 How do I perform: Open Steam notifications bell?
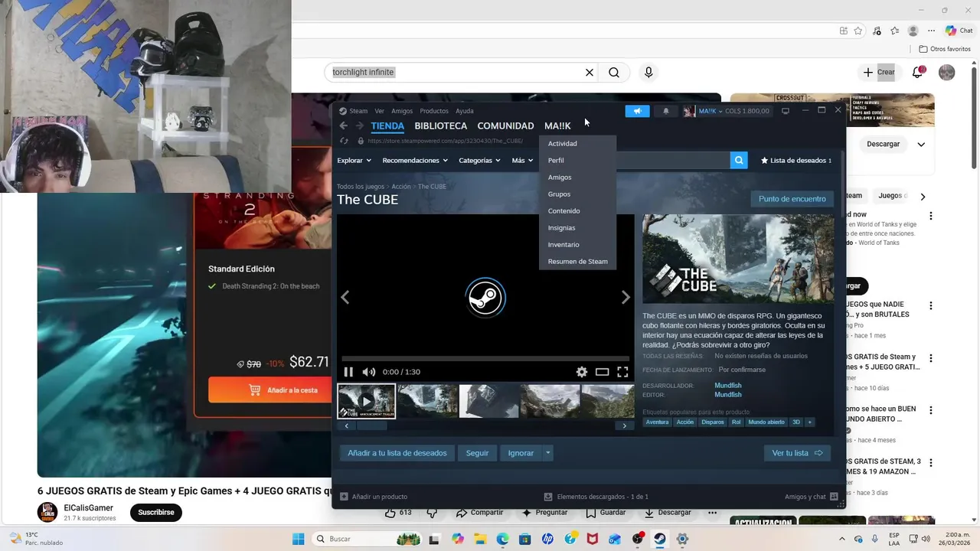point(665,111)
